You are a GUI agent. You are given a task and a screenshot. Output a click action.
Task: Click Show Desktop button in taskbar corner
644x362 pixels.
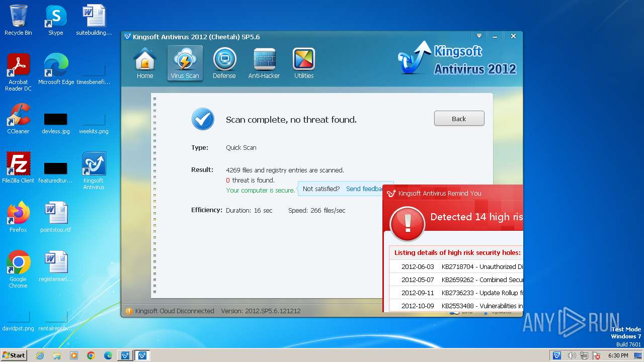coord(639,355)
